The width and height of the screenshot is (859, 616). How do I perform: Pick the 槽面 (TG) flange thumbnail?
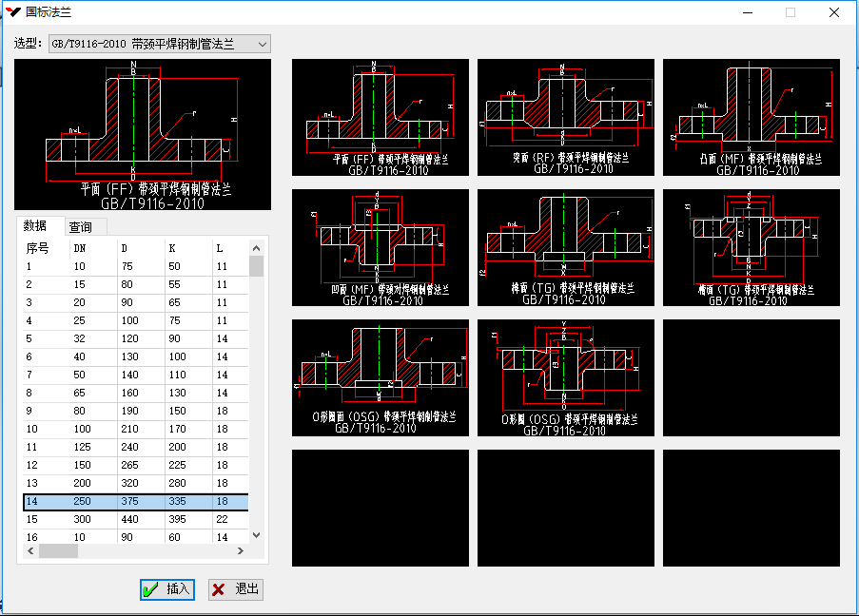[752, 247]
